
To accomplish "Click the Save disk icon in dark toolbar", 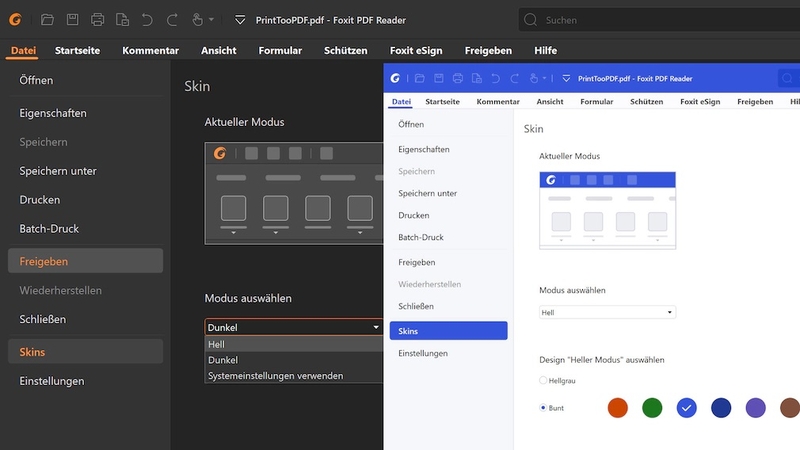I will point(72,20).
